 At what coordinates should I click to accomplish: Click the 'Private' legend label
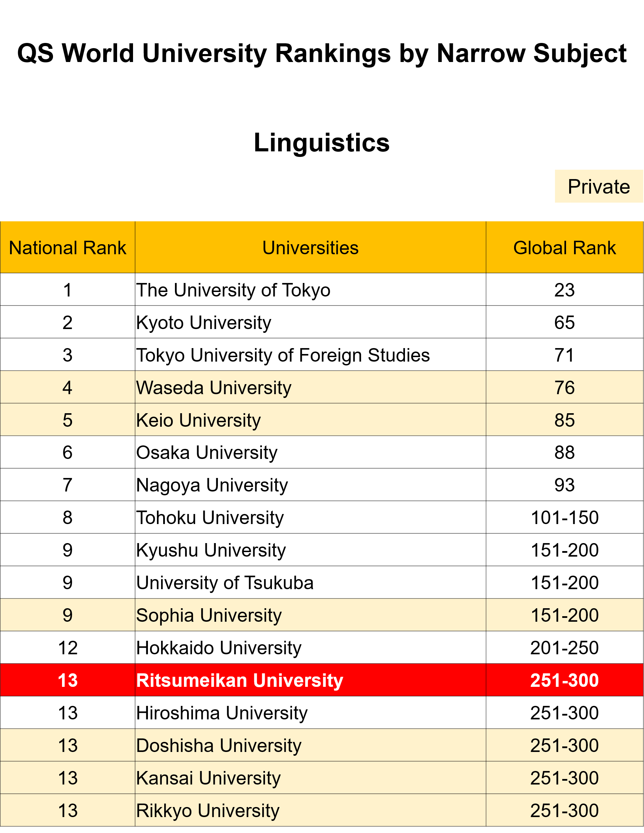pyautogui.click(x=599, y=186)
